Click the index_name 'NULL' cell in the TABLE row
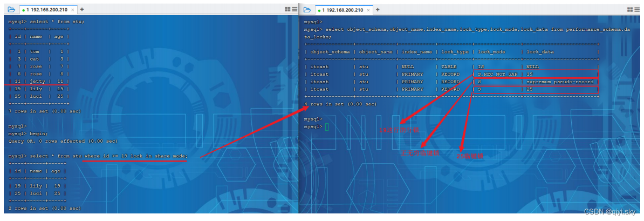 click(407, 66)
